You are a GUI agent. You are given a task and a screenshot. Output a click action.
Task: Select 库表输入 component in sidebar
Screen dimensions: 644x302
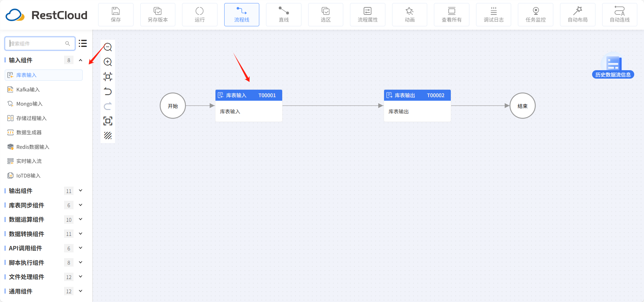tap(43, 75)
